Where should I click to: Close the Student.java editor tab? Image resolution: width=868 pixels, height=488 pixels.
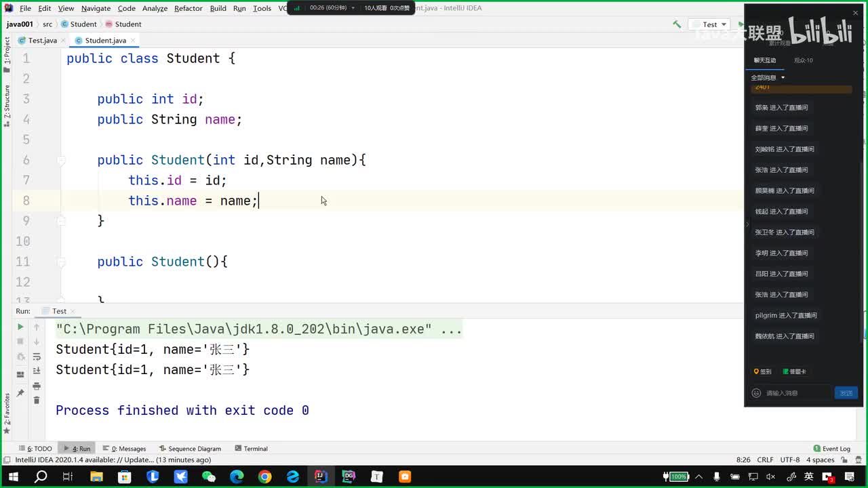132,41
